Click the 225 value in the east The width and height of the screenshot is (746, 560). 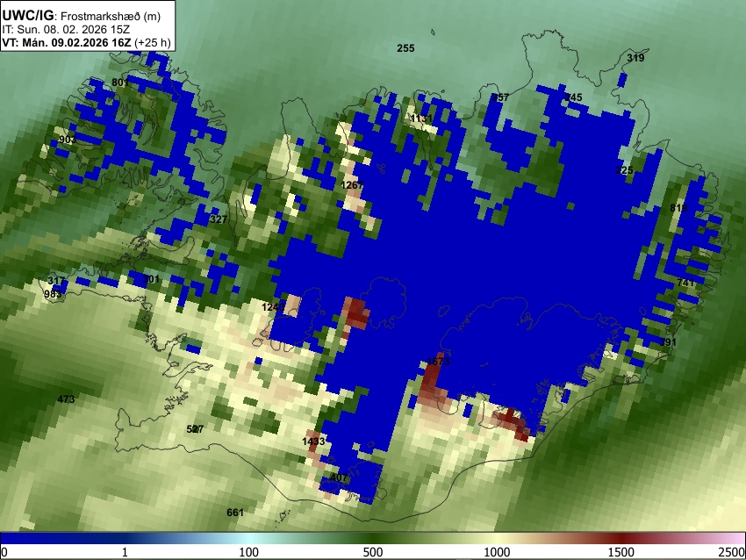click(624, 170)
